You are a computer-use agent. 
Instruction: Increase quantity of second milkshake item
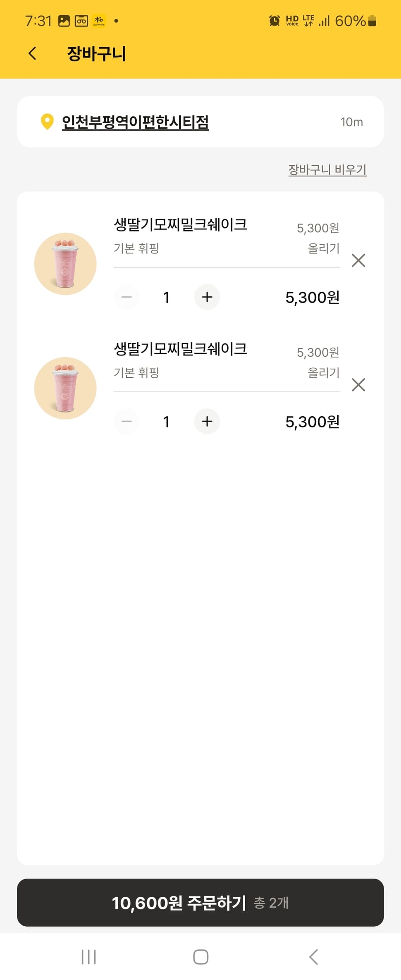207,421
